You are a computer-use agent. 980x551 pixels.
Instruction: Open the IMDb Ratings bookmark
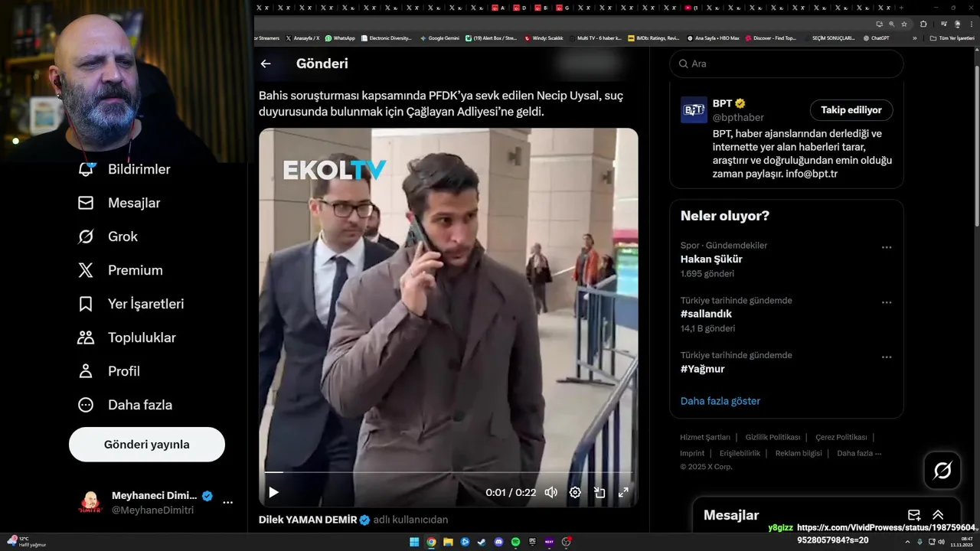tap(653, 37)
